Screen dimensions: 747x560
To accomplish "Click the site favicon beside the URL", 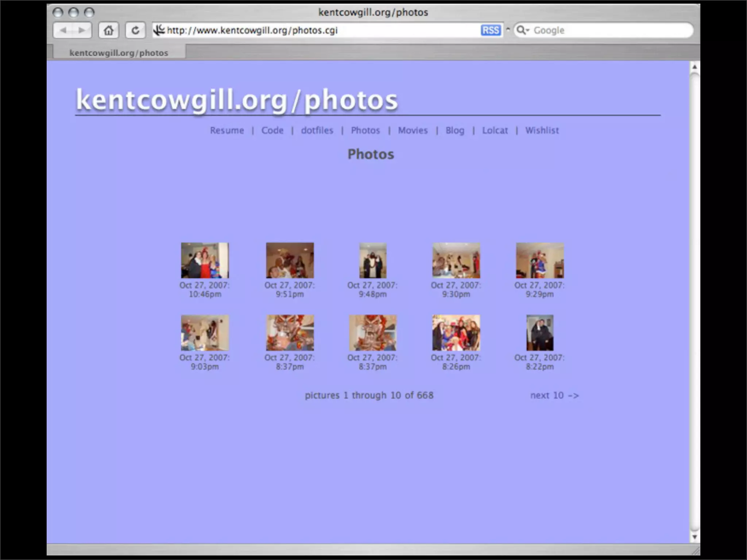I will [159, 30].
